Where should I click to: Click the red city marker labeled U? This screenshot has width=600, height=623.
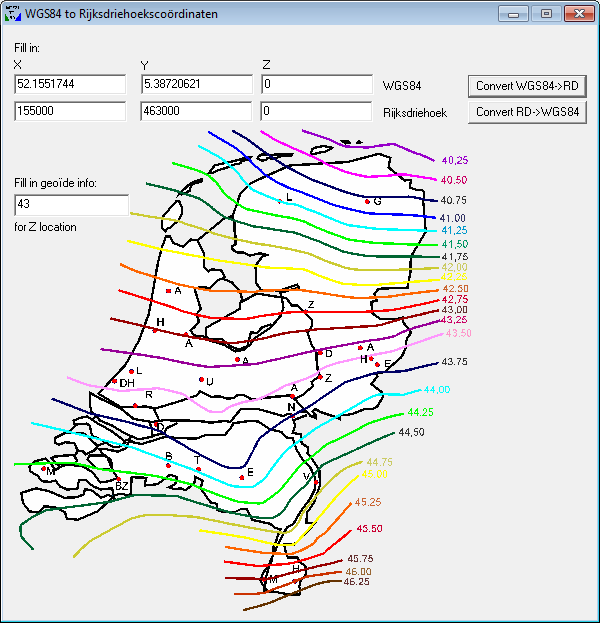201,380
